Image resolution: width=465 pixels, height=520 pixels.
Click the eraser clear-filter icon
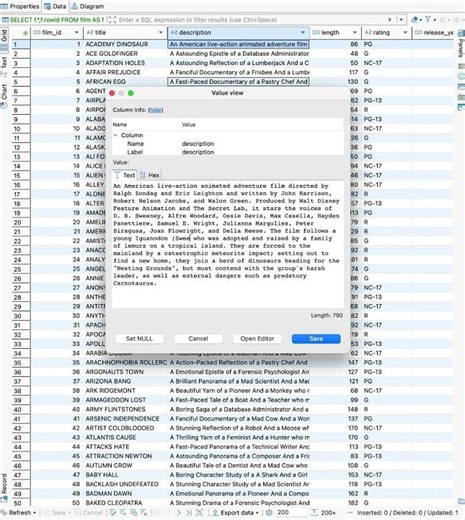tap(415, 20)
